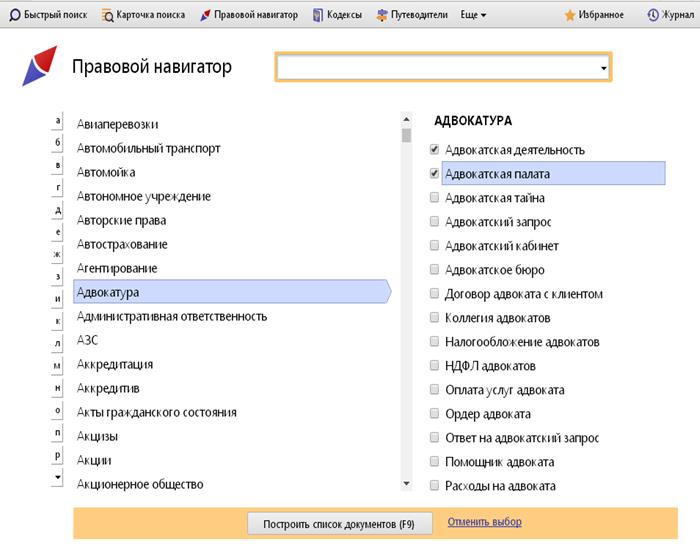Viewport: 700px width, 552px height.
Task: Click the Legal navigator toolbar icon
Action: [205, 15]
